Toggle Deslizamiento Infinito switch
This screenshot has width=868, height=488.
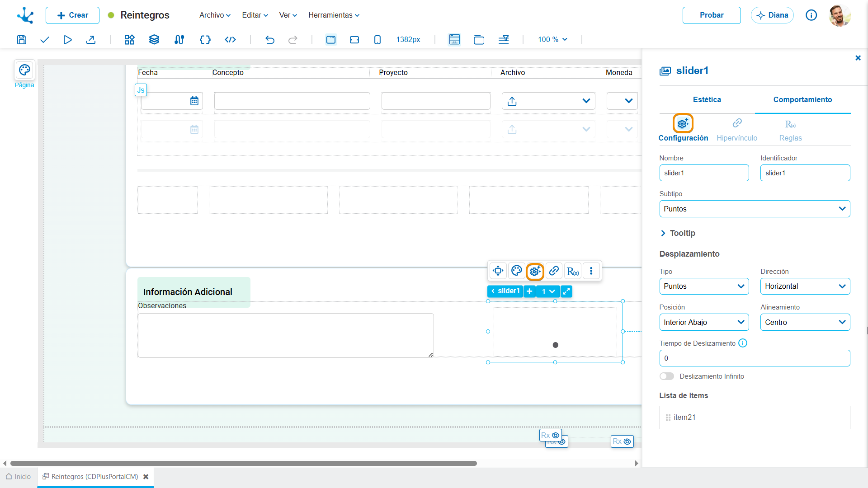point(666,376)
